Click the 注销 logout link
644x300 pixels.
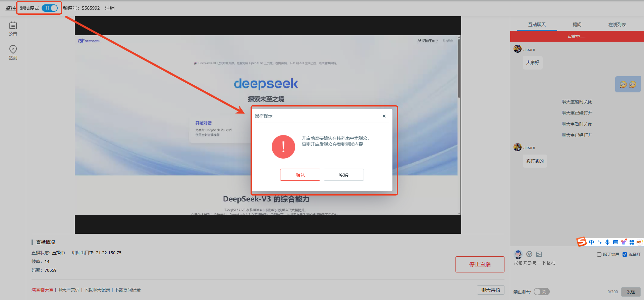pyautogui.click(x=110, y=8)
